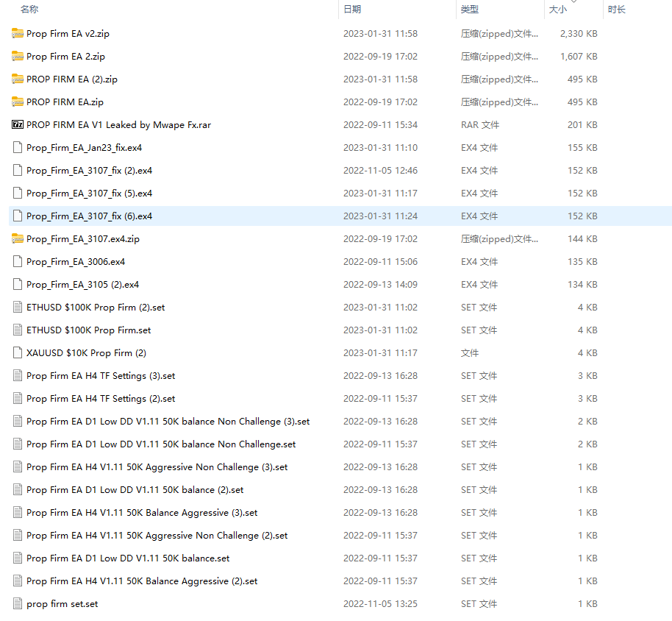This screenshot has width=672, height=621.
Task: Click the icon of H4 50K Balance Aggressive (2).set
Action: pyautogui.click(x=18, y=581)
